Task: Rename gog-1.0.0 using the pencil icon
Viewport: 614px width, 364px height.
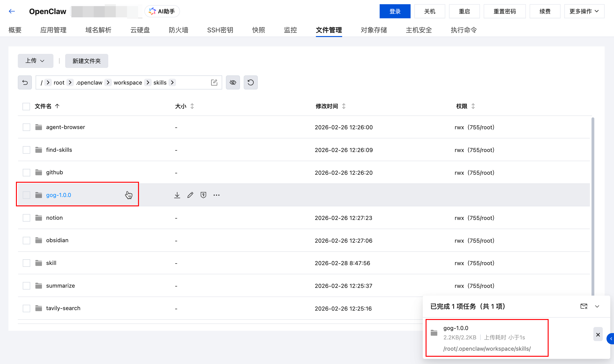Action: pos(190,194)
